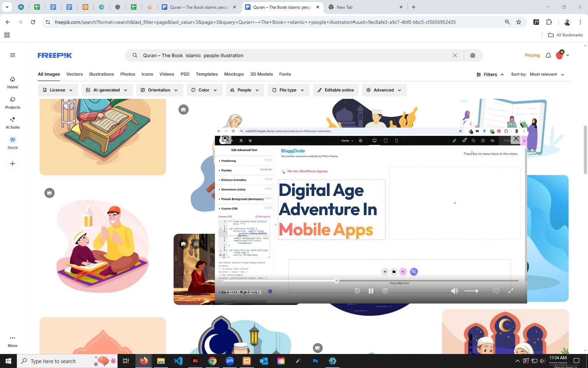This screenshot has height=368, width=588.
Task: Adjust the video volume slider
Action: point(471,291)
